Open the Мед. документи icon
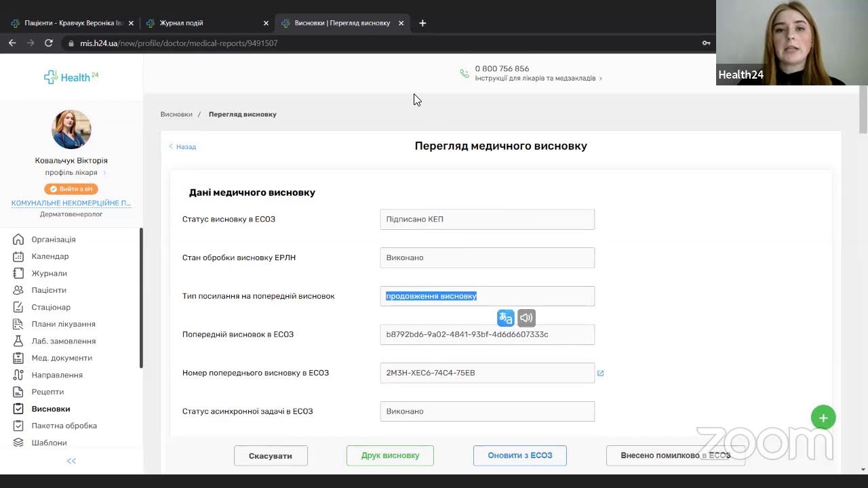The height and width of the screenshot is (488, 868). click(x=18, y=358)
